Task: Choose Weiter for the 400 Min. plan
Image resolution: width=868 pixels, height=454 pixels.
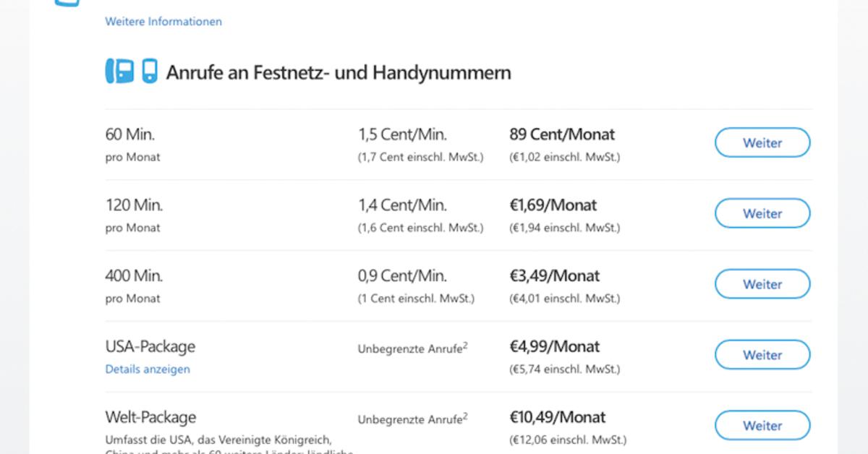Action: (x=762, y=284)
